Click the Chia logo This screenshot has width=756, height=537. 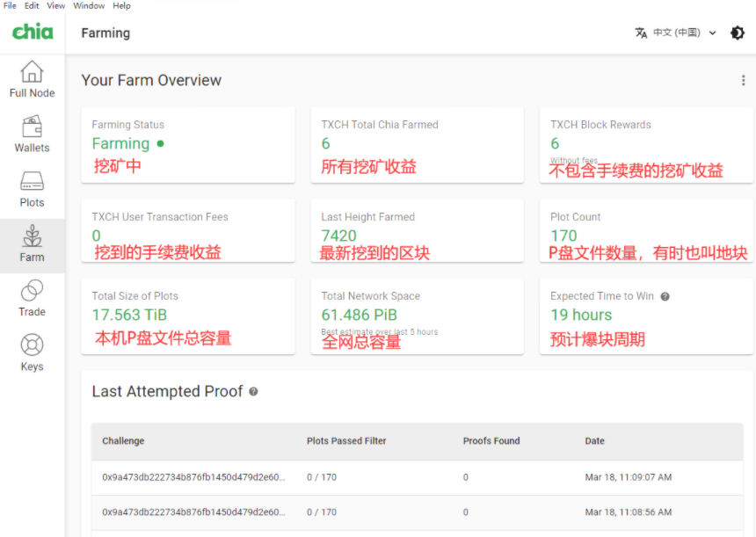point(33,33)
